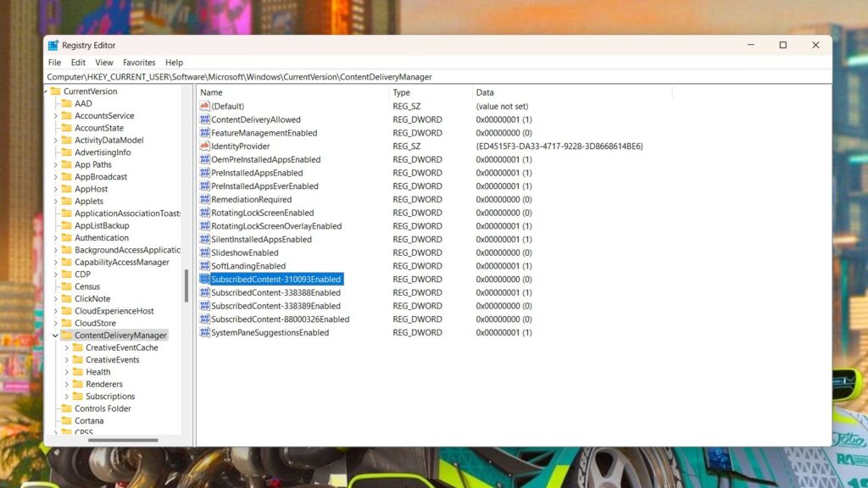Expand the CloudStore key
The width and height of the screenshot is (868, 488).
(55, 323)
